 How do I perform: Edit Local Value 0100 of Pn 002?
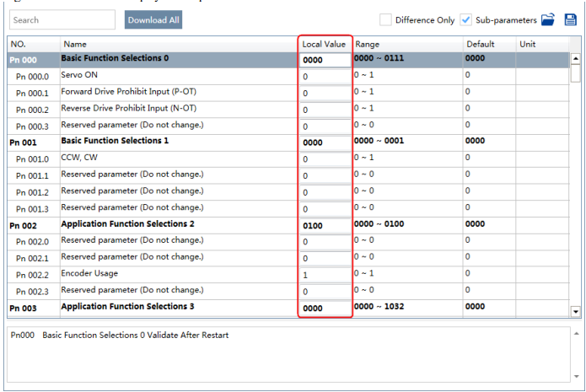325,226
